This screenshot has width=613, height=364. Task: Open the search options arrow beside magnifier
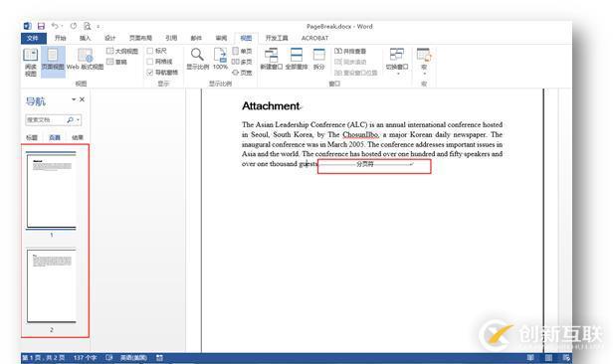click(79, 120)
